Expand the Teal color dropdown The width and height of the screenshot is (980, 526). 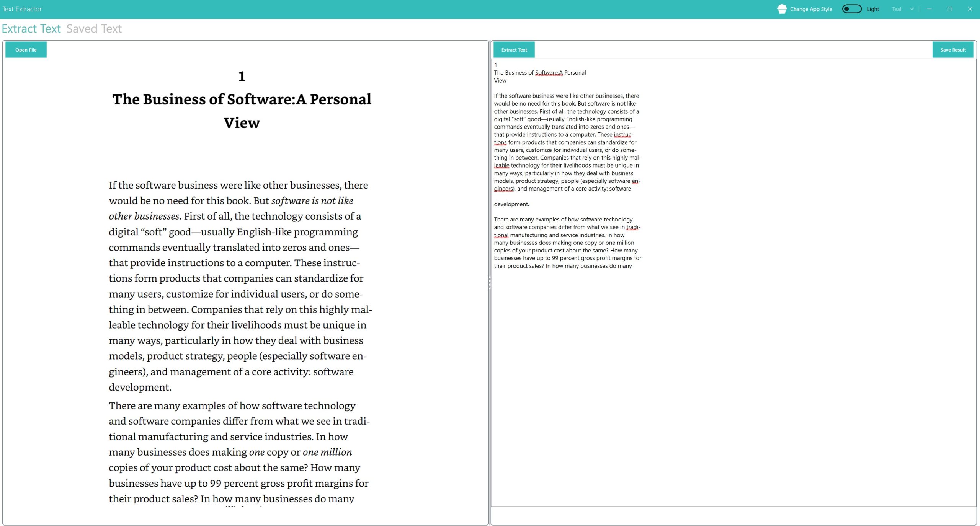click(911, 9)
